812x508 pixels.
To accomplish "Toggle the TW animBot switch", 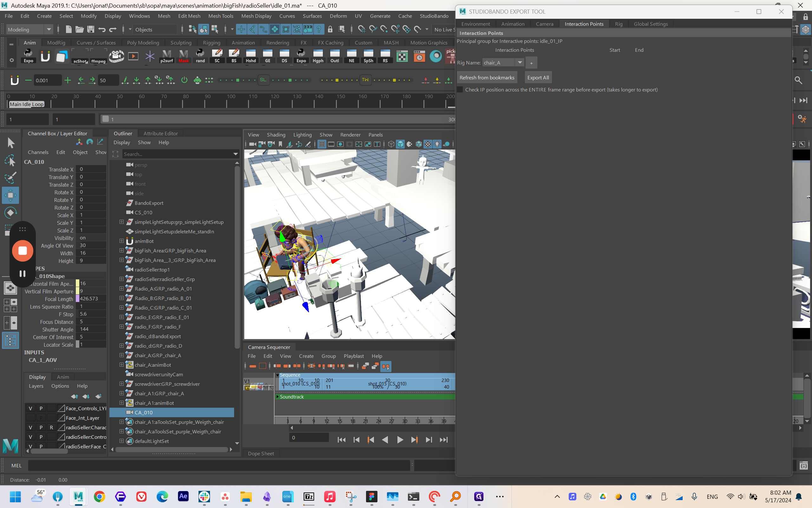I will coord(365,80).
